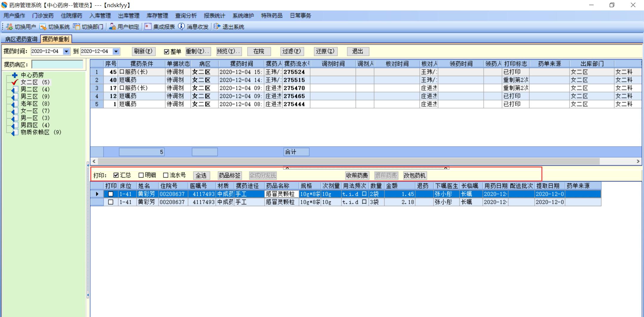Open the 门诊发药 menu
This screenshot has width=644, height=317.
pyautogui.click(x=43, y=16)
